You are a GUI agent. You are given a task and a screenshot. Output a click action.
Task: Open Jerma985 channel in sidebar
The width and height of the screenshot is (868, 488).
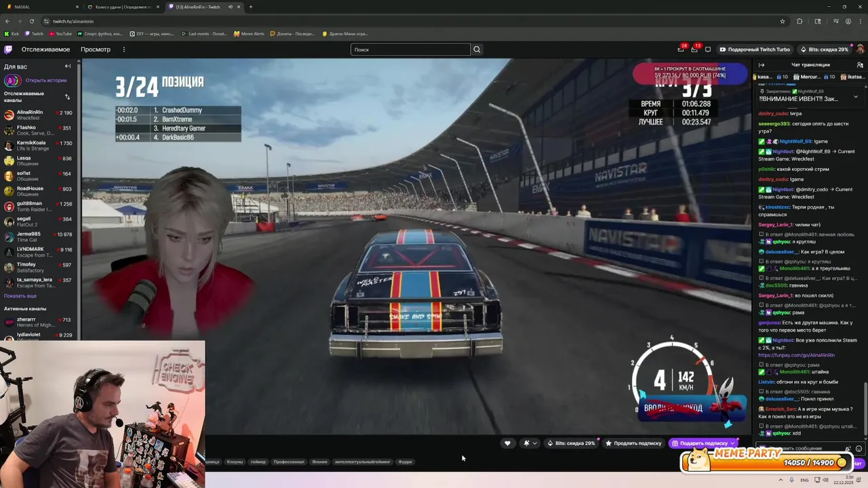pyautogui.click(x=38, y=237)
